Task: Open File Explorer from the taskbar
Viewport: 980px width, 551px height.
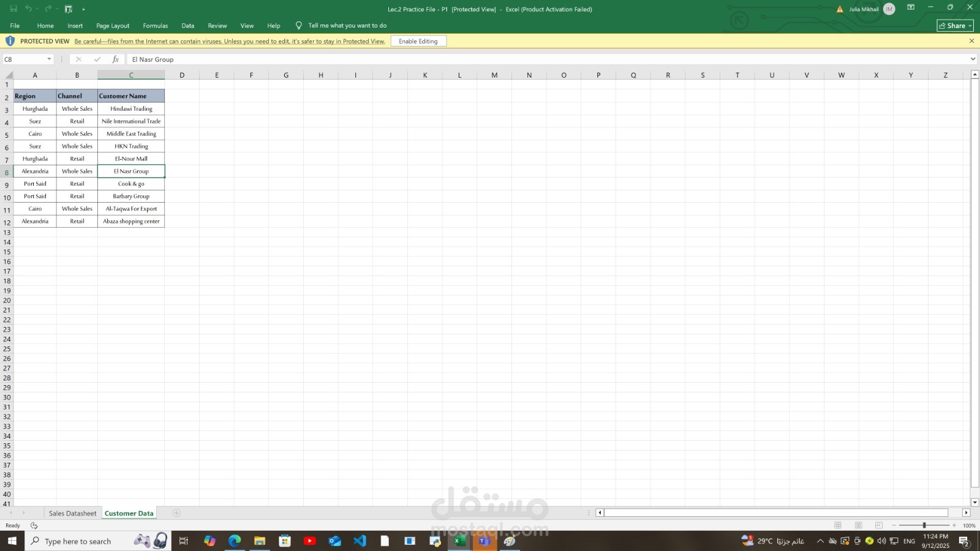Action: [x=260, y=541]
